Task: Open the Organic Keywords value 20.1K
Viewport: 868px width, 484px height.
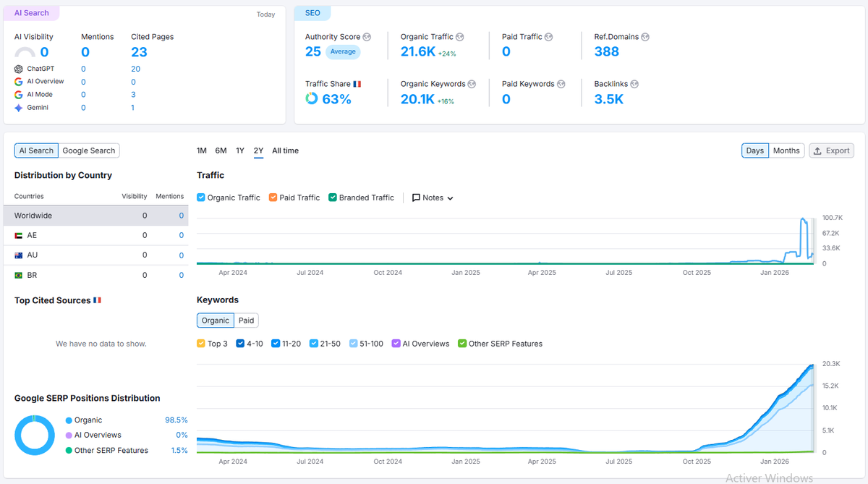Action: 417,99
